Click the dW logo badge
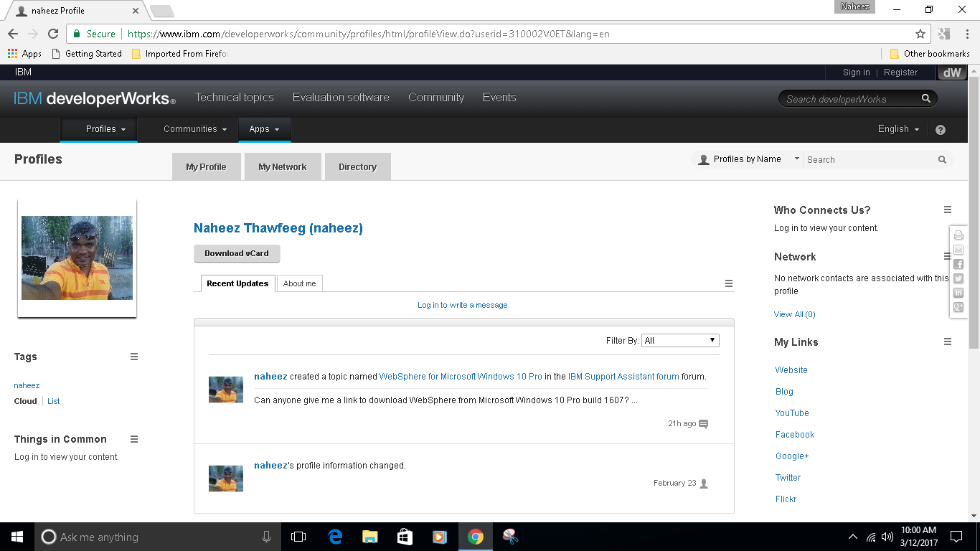The image size is (980, 551). (x=951, y=72)
